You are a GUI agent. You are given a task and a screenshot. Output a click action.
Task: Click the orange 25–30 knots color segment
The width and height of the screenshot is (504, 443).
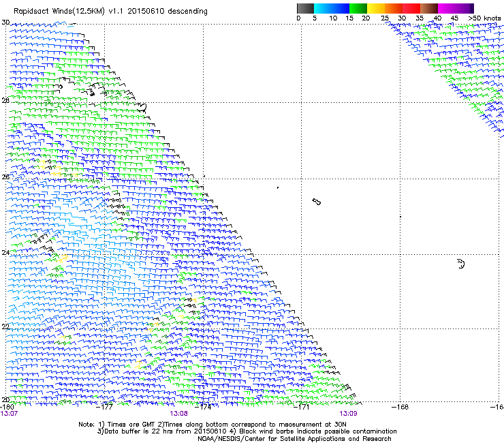[394, 8]
